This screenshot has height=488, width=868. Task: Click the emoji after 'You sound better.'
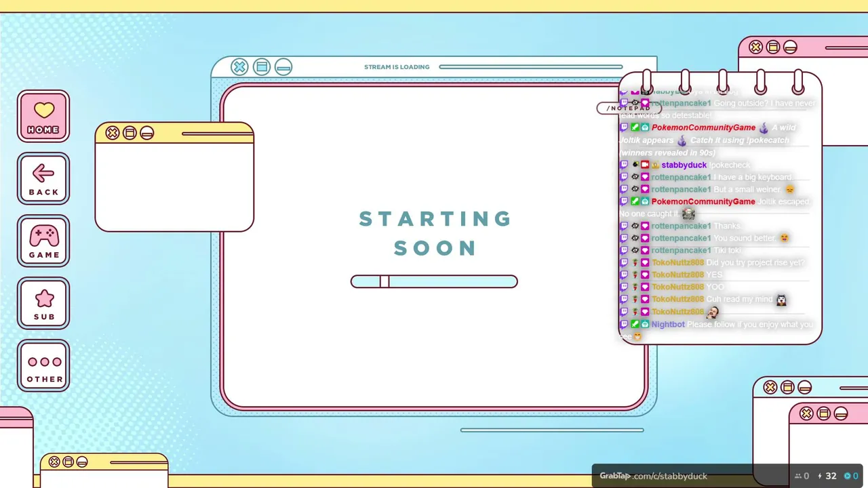click(x=785, y=238)
